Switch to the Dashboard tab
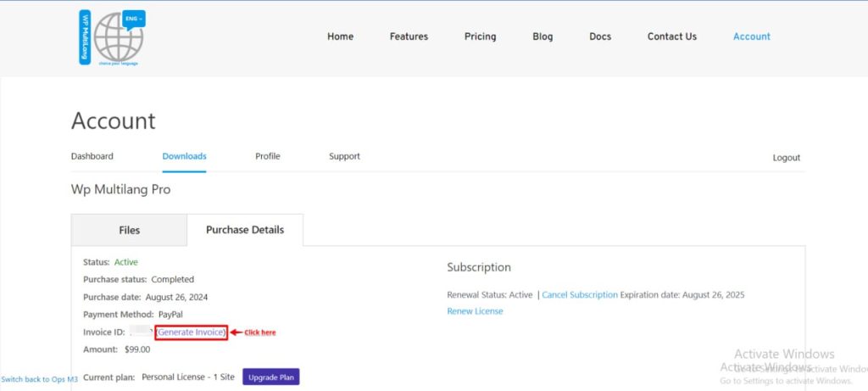 click(92, 156)
